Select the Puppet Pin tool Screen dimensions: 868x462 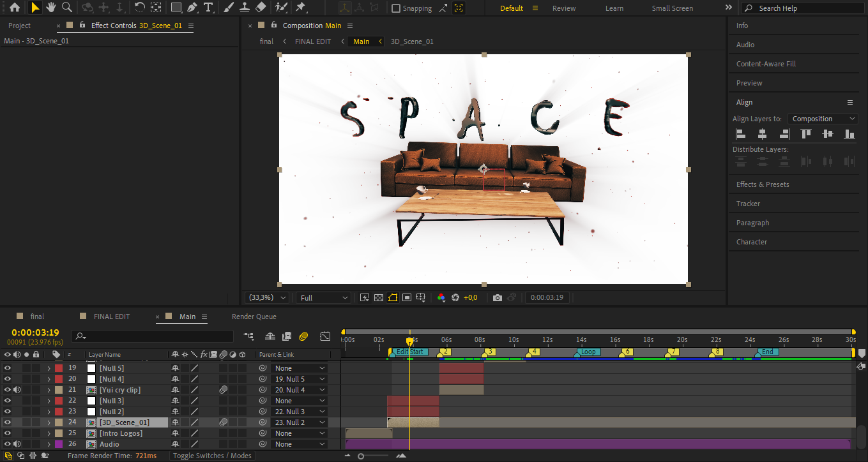[300, 8]
